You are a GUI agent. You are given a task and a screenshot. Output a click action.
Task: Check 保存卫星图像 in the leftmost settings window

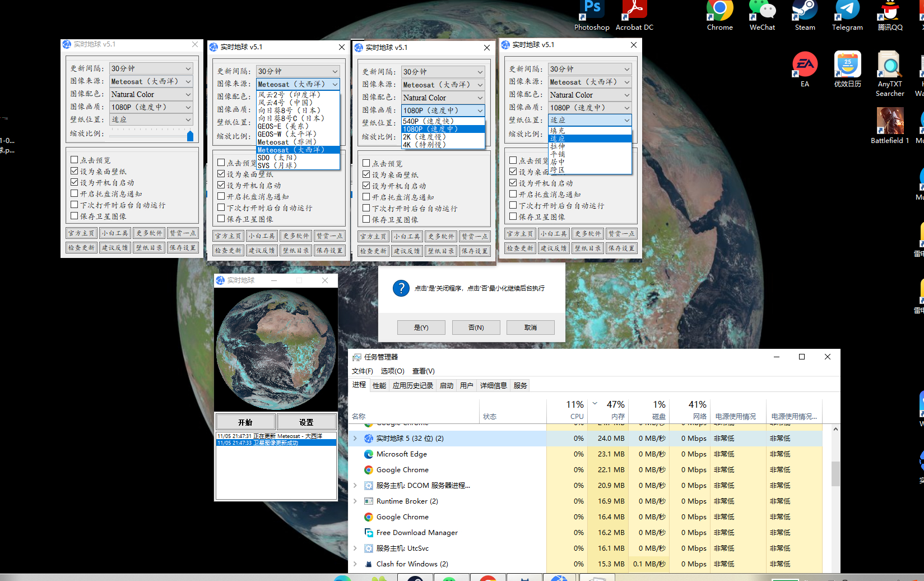[x=75, y=216]
